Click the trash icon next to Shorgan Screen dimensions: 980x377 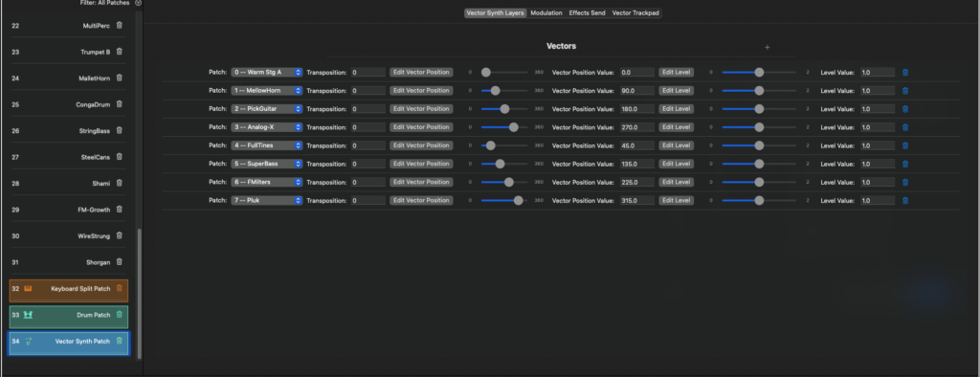120,262
